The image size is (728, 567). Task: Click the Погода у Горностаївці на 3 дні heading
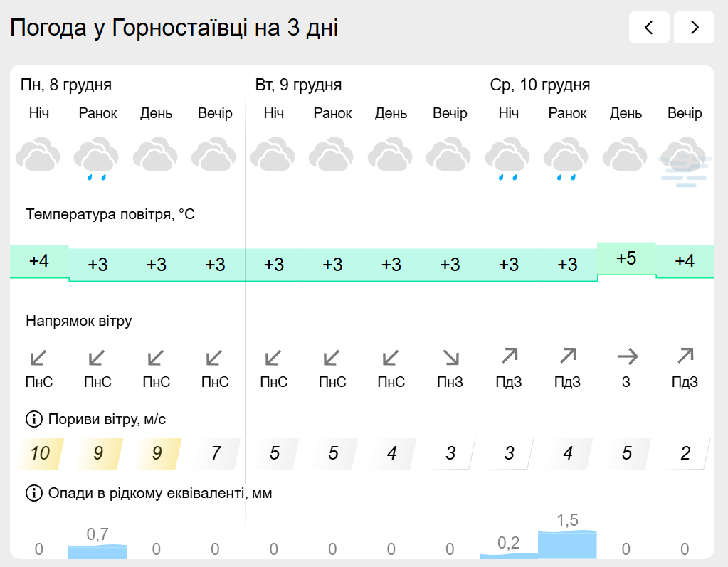pyautogui.click(x=174, y=28)
